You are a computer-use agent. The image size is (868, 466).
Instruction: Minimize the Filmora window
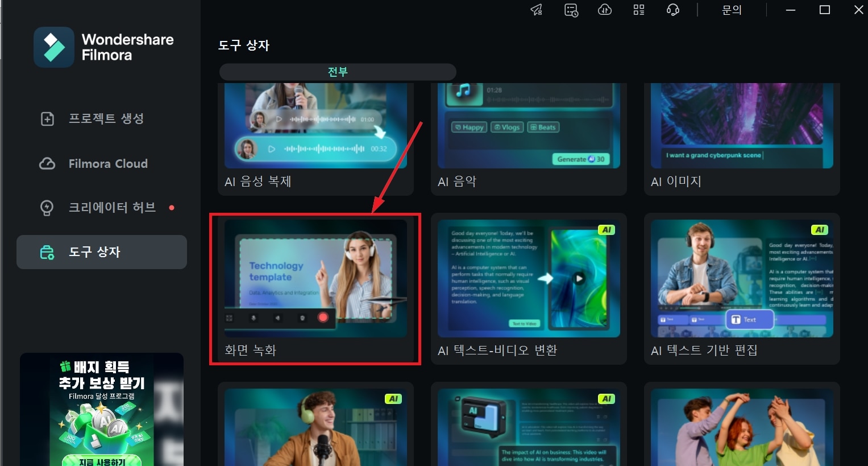(791, 10)
